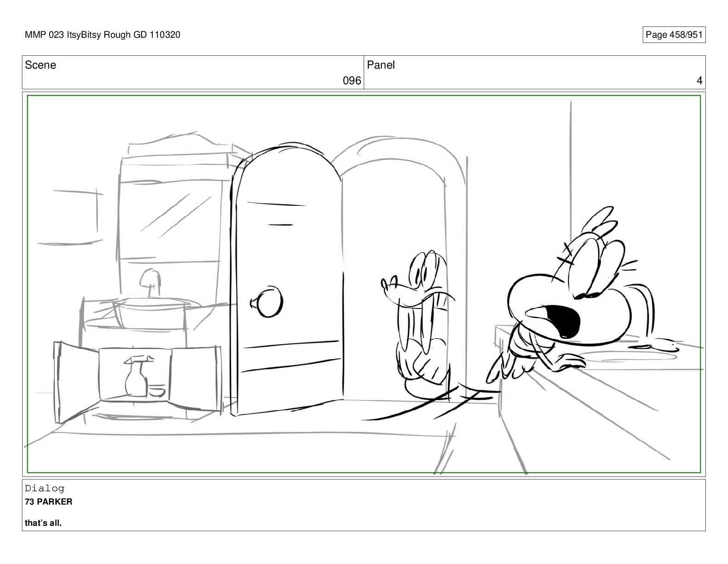Click the 'Panel' header label
This screenshot has width=728, height=564.
pyautogui.click(x=381, y=65)
